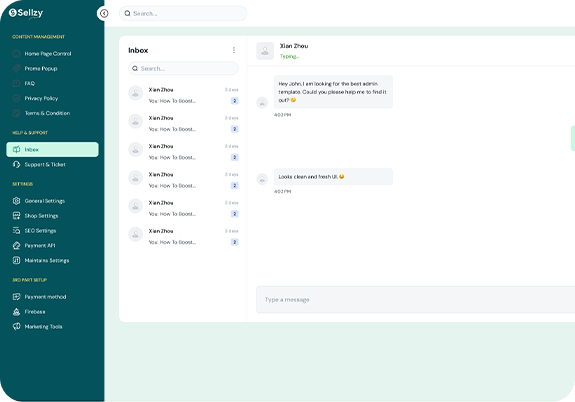Select Inbox in the sidebar
Viewport: 575px width, 402px height.
coord(52,149)
